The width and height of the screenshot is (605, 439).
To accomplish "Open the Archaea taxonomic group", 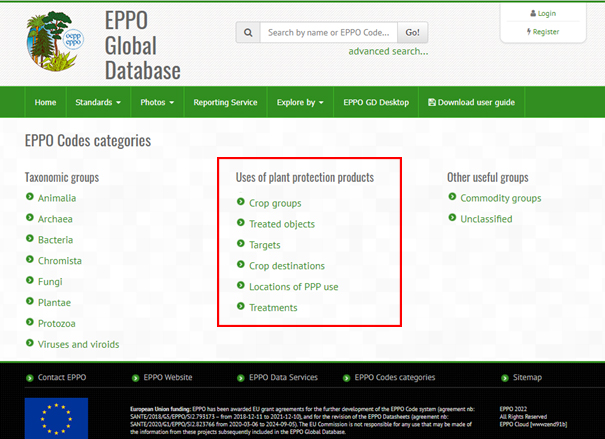I will (55, 219).
